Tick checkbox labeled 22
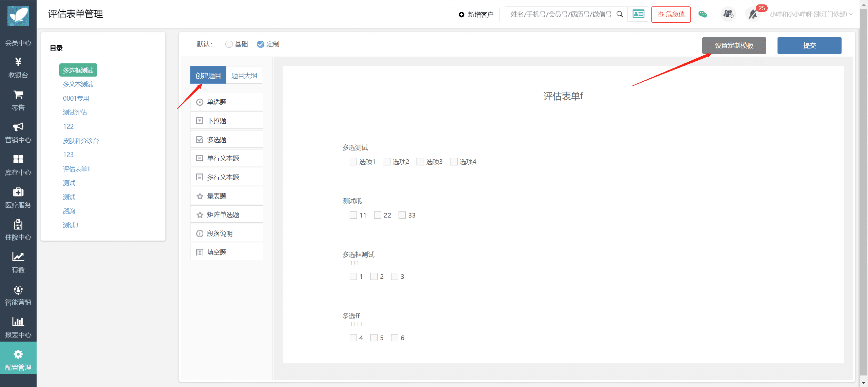This screenshot has width=868, height=387. pyautogui.click(x=378, y=216)
